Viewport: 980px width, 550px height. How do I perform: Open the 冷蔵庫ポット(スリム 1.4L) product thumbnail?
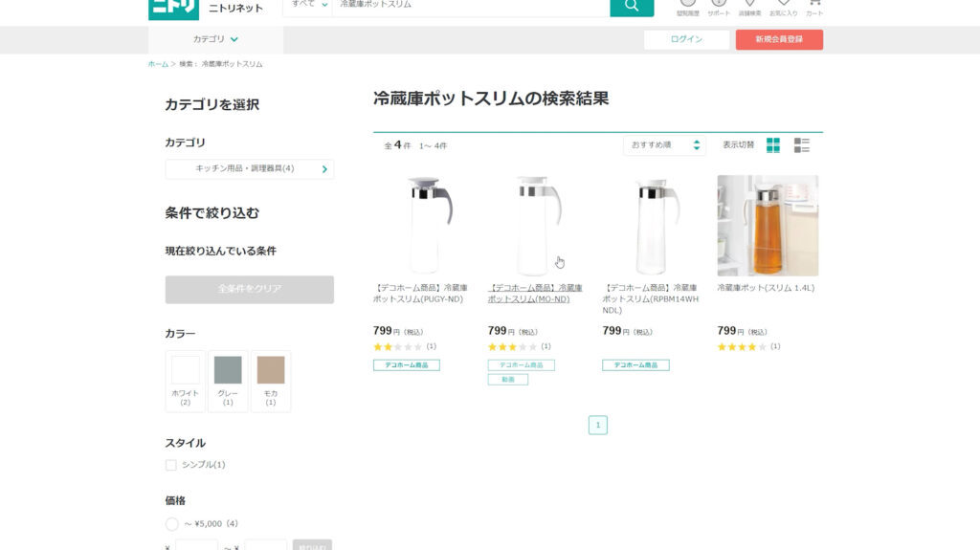768,226
